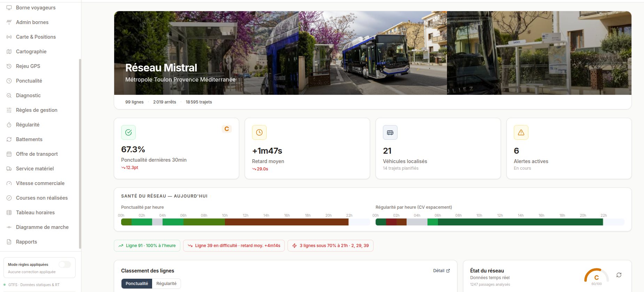This screenshot has width=644, height=292.
Task: Click the Vitesse commerciale gauge icon
Action: coord(9,183)
